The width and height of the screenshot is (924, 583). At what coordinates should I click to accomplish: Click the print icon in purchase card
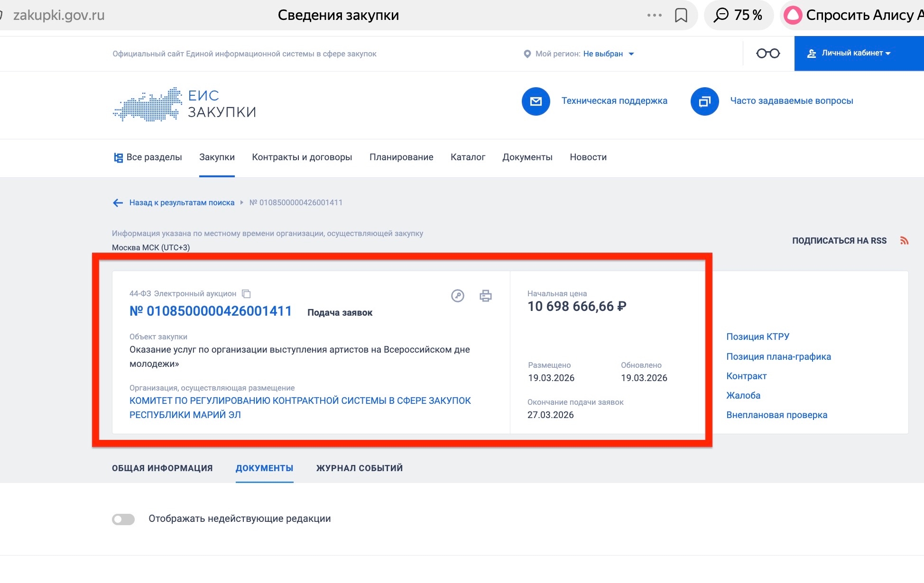(x=485, y=296)
